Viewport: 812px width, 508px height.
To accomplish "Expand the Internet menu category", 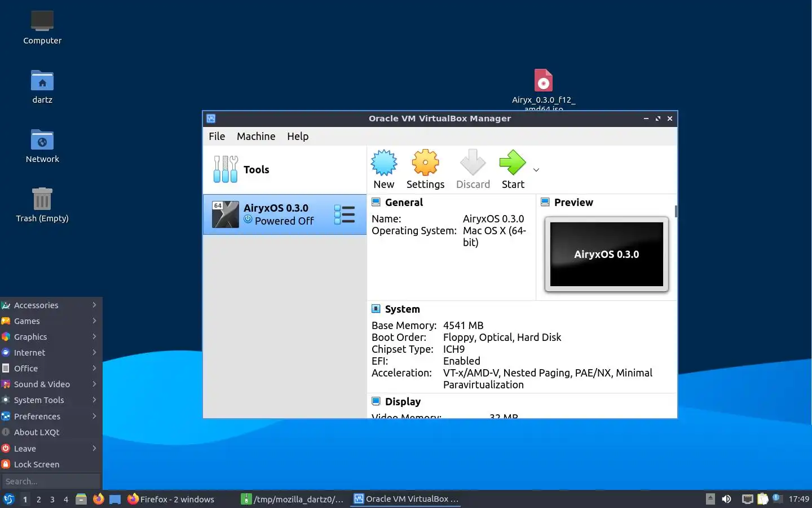I will pos(51,352).
